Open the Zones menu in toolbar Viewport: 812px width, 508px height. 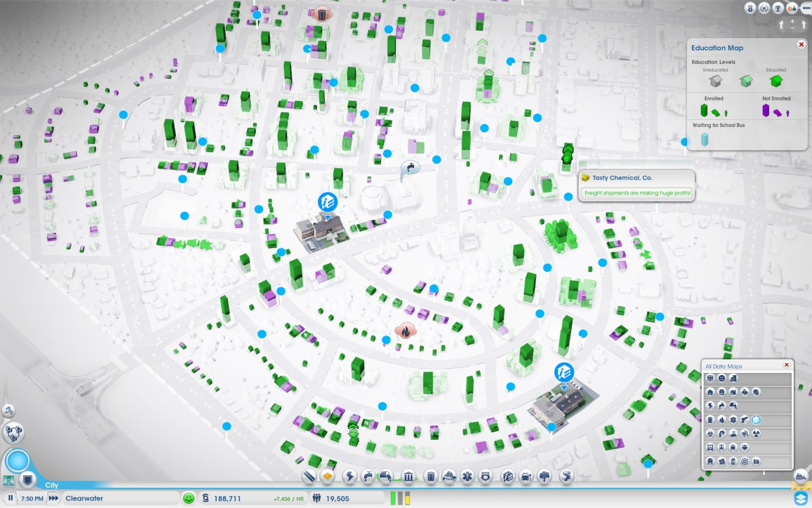(328, 476)
